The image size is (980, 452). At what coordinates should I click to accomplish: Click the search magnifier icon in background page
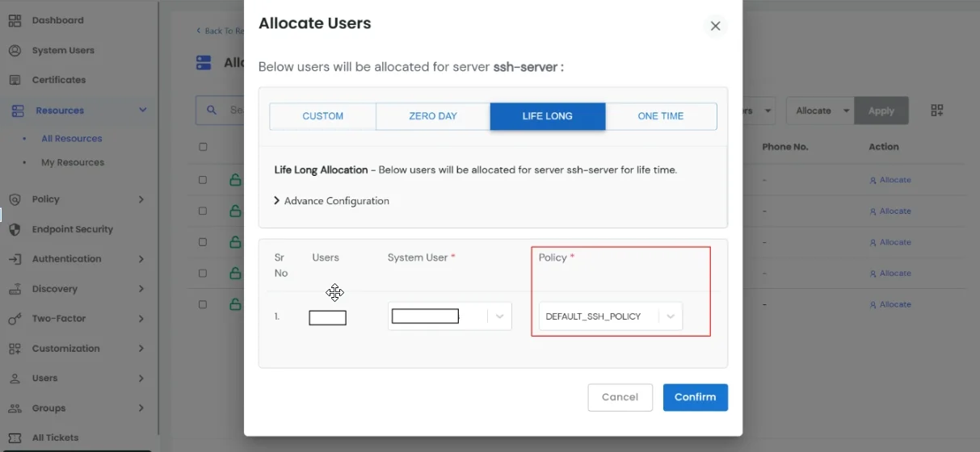[x=212, y=110]
